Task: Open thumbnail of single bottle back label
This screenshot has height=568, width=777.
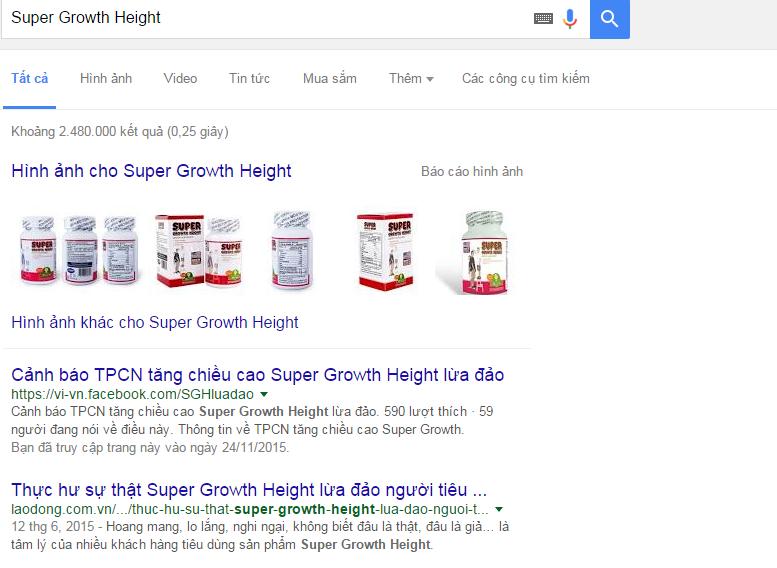Action: tap(291, 250)
